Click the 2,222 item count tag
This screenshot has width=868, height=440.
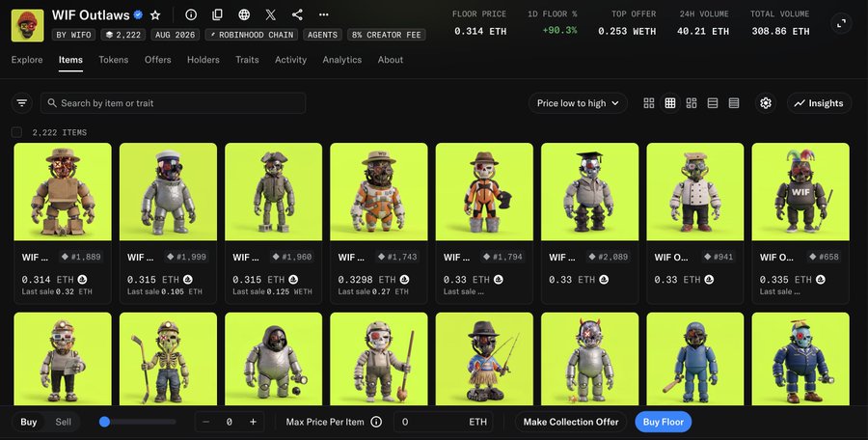(123, 35)
